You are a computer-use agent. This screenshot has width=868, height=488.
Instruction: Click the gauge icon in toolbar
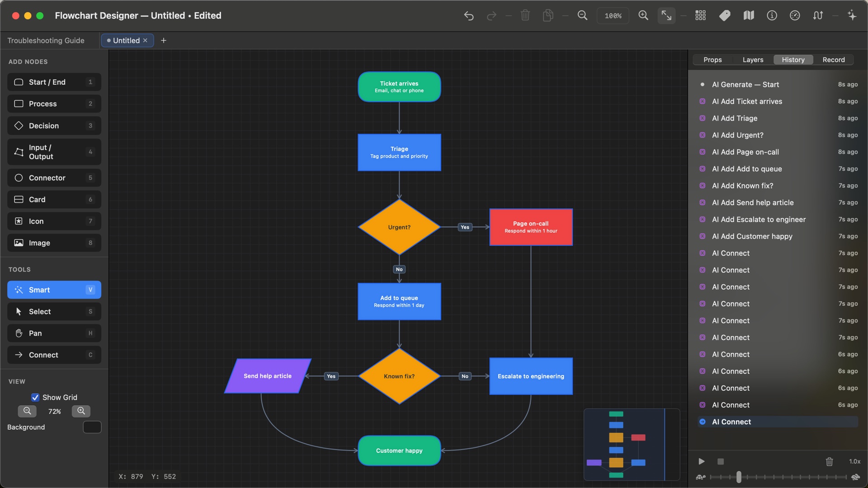[795, 15]
